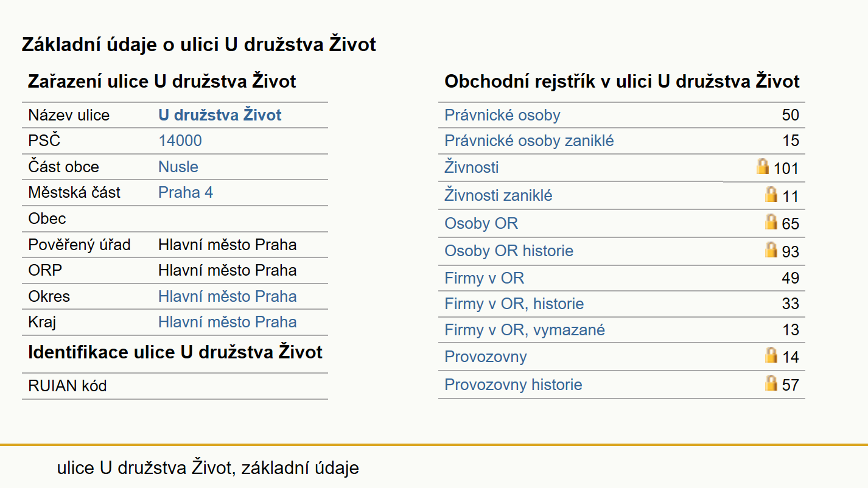Open Firmy v OR link
This screenshot has height=488, width=868.
(485, 279)
